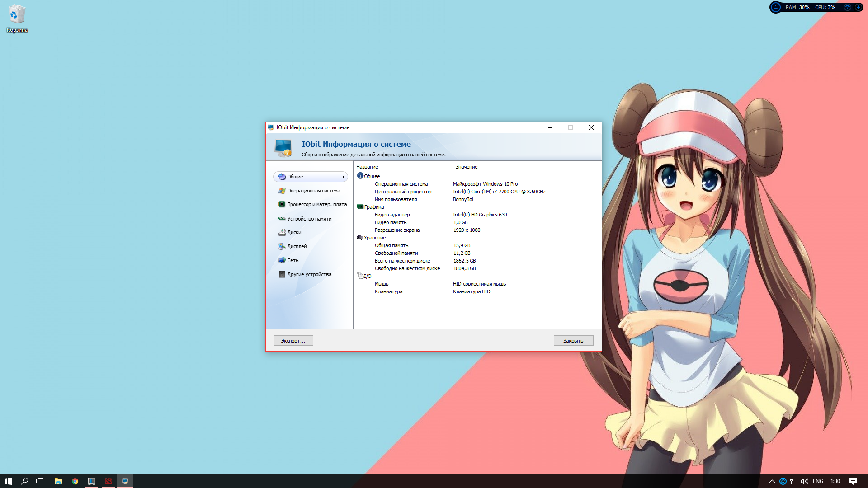Open the notification center icon
This screenshot has height=488, width=868.
(853, 481)
